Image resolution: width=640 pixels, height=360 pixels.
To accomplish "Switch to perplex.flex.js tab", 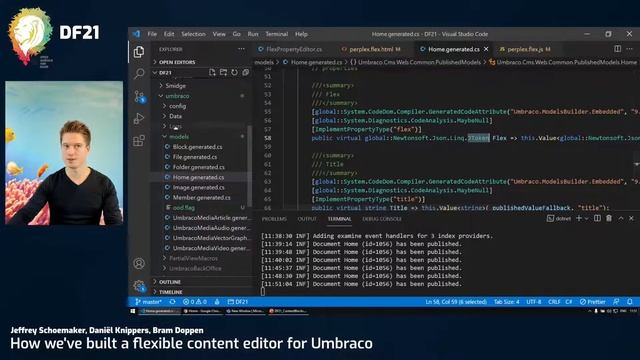I will pos(525,49).
